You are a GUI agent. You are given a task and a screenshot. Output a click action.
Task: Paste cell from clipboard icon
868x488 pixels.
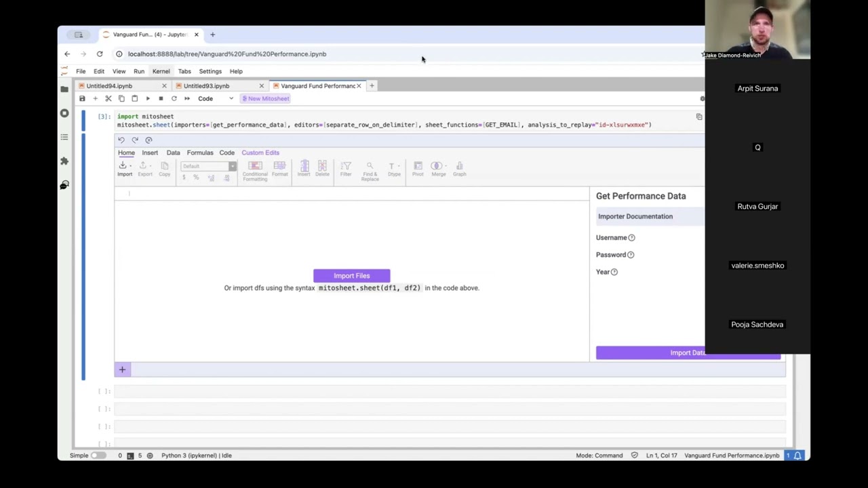coord(134,99)
